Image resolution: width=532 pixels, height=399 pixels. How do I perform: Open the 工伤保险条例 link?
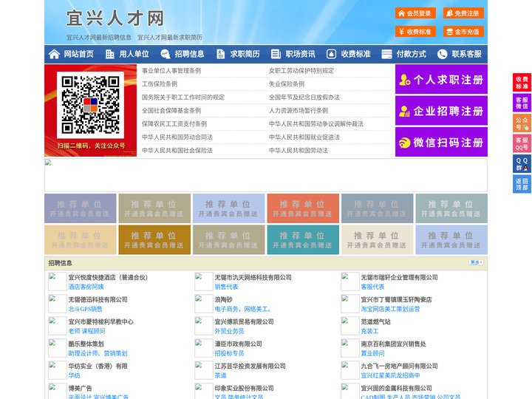click(160, 83)
